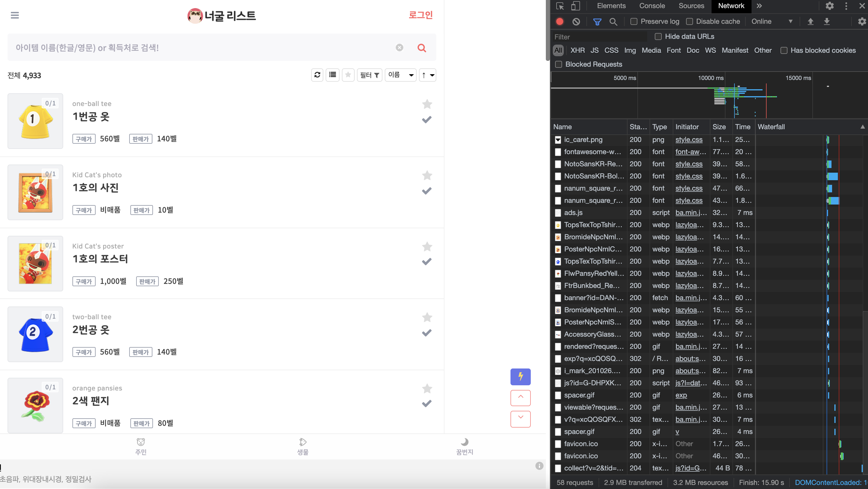
Task: Click the purple lightning quick button
Action: click(x=520, y=376)
